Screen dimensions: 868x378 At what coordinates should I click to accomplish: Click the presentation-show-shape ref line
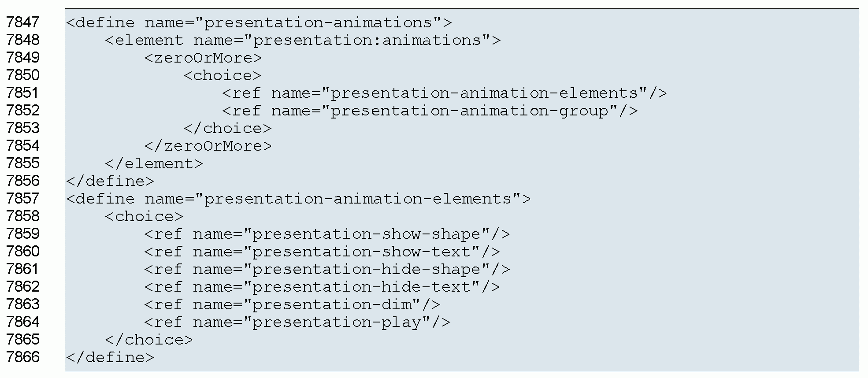coord(327,234)
